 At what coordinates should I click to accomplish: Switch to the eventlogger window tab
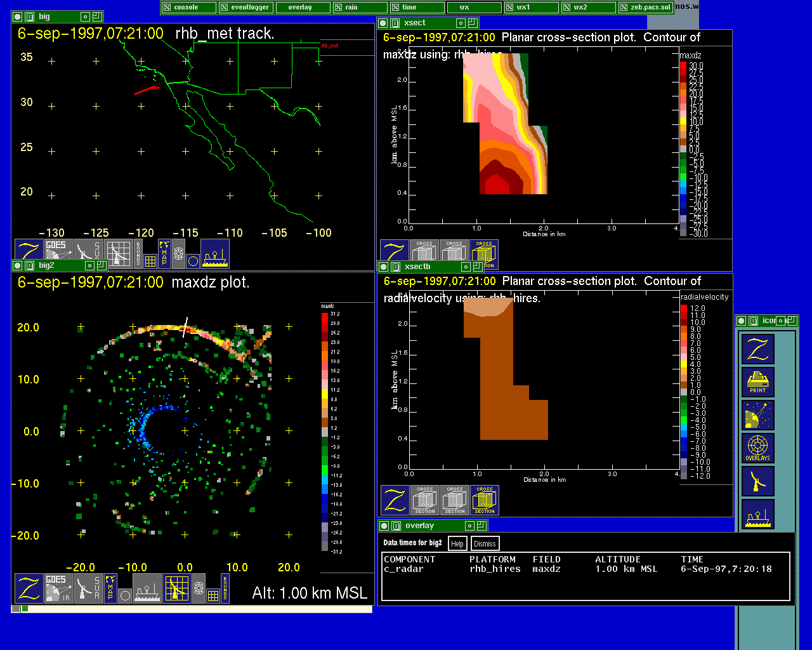pyautogui.click(x=247, y=8)
